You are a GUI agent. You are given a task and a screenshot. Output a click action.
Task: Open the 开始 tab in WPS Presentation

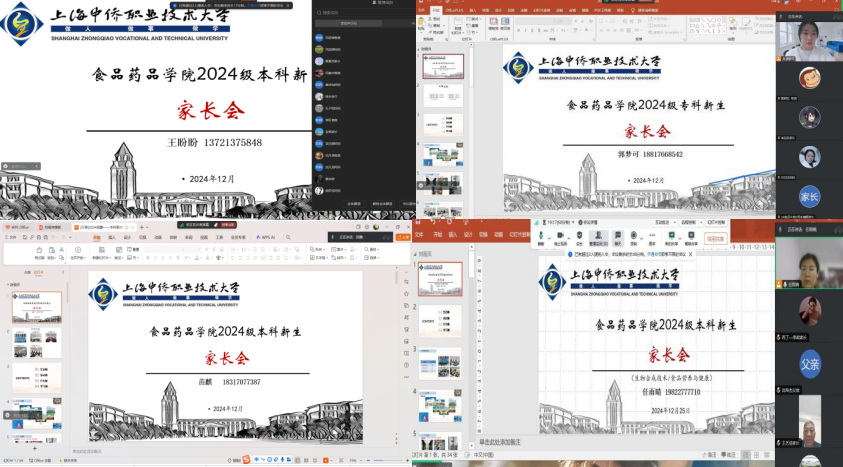tap(97, 238)
